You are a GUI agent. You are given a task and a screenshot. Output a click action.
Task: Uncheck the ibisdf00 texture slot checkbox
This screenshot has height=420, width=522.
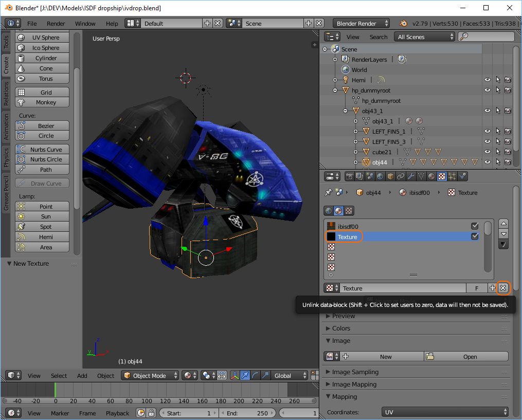(475, 226)
